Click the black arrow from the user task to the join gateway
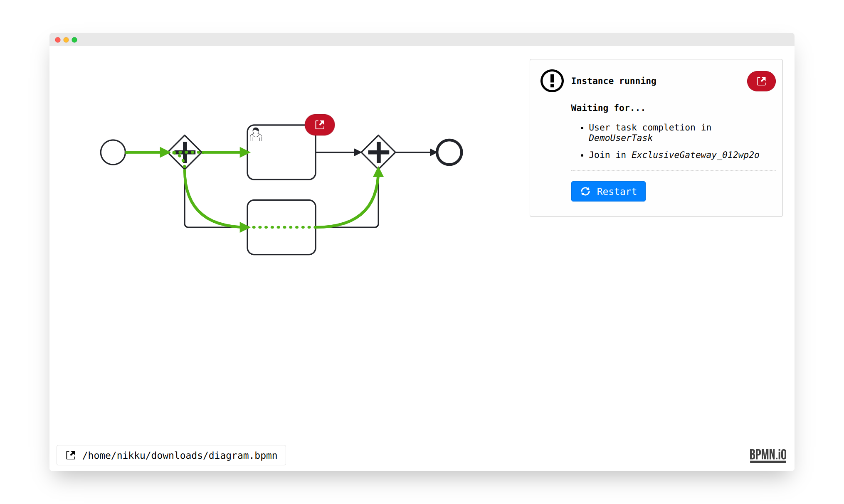Viewport: 844px width, 504px height. coord(337,152)
